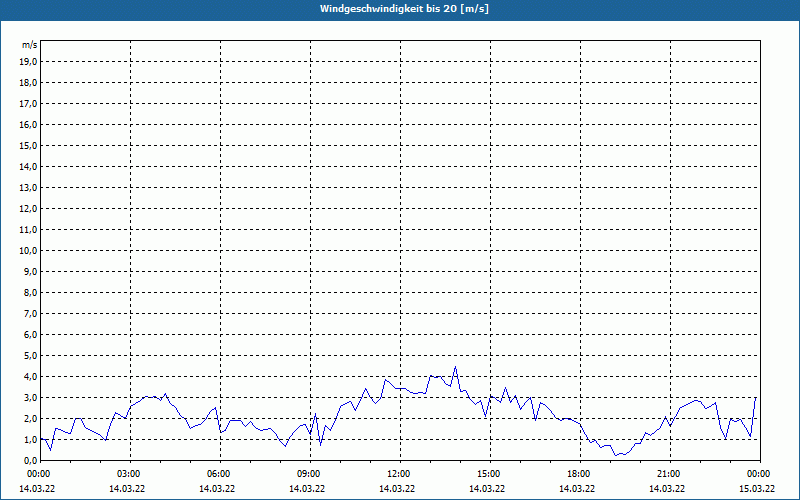
Task: Click the 1,0 y-axis label
Action: 31,439
